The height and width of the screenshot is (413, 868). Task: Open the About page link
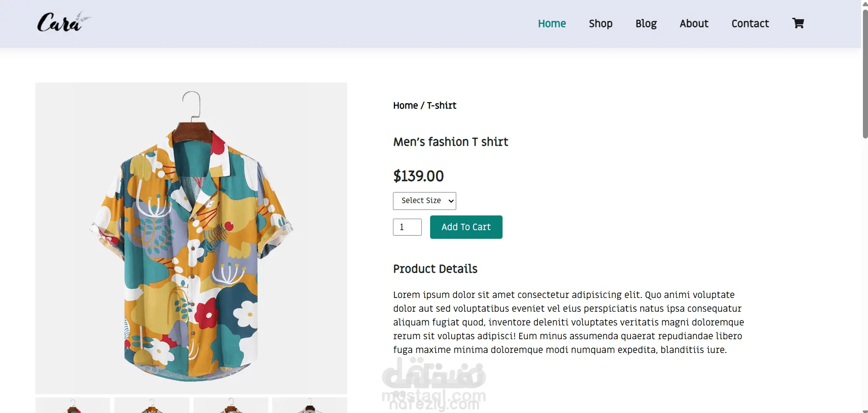pos(694,24)
